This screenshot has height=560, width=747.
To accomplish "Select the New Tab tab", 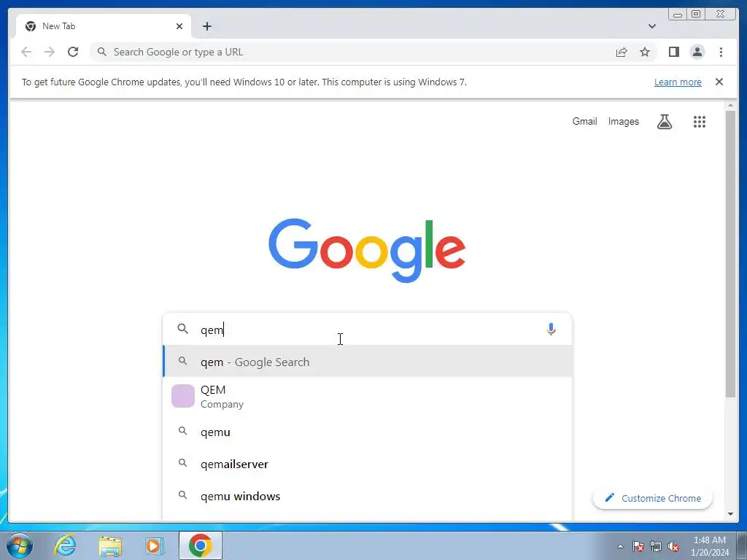I will (104, 26).
